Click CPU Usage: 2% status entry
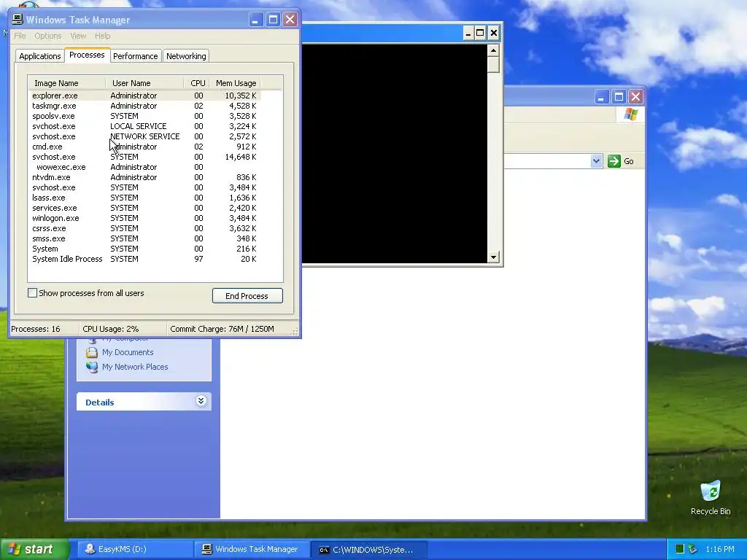The image size is (747, 560). [x=111, y=329]
